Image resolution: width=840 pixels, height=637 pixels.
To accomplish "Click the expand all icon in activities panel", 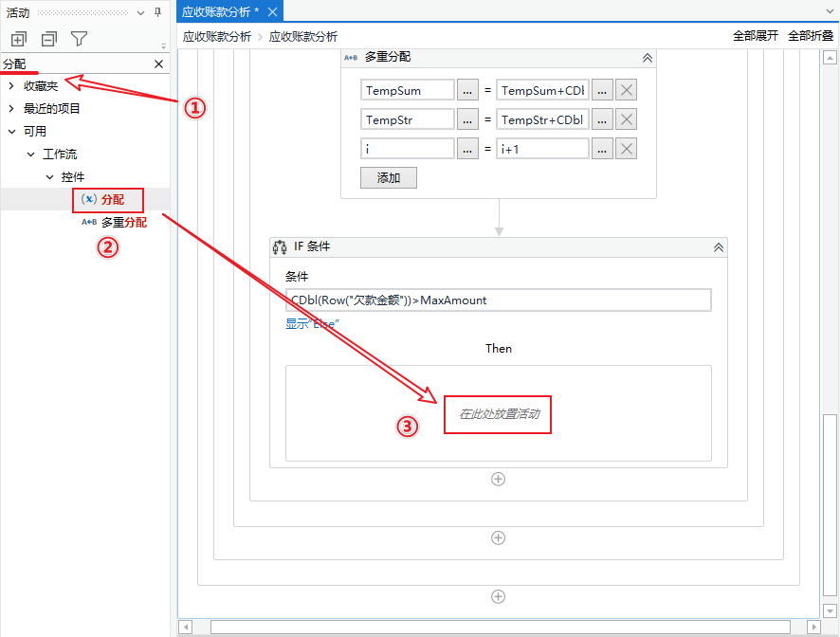I will click(18, 39).
